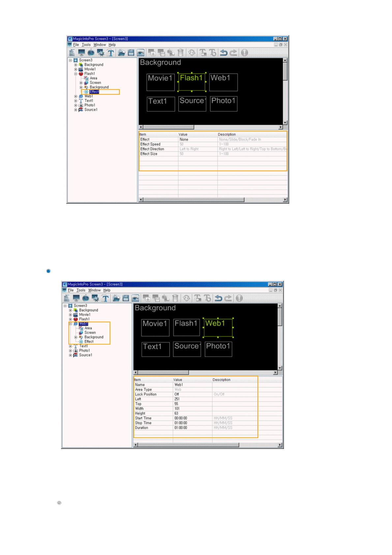Save floppy disk icon in lower window toolbar
This screenshot has height=555, width=392.
point(126,298)
